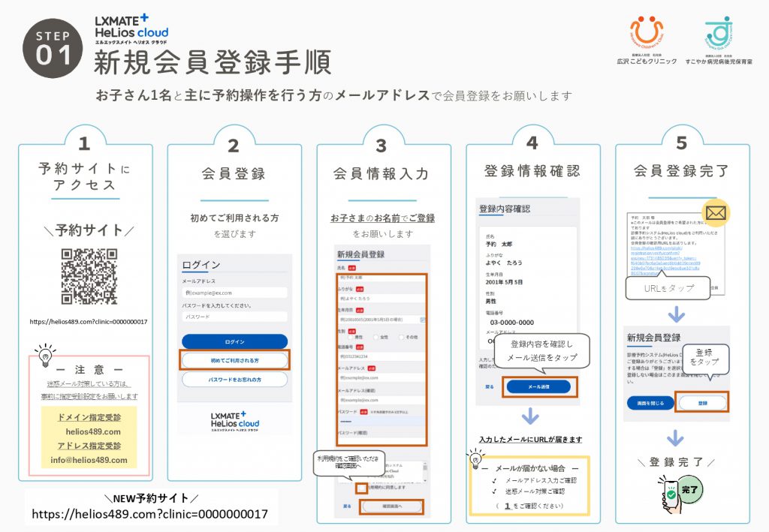Click the lightbulb beside メールが届かない場合
769x532 pixels.
[x=474, y=457]
